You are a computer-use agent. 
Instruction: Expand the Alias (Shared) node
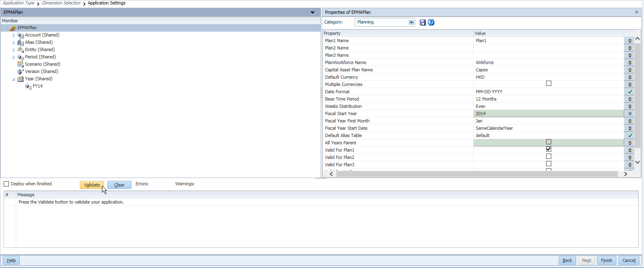click(14, 43)
